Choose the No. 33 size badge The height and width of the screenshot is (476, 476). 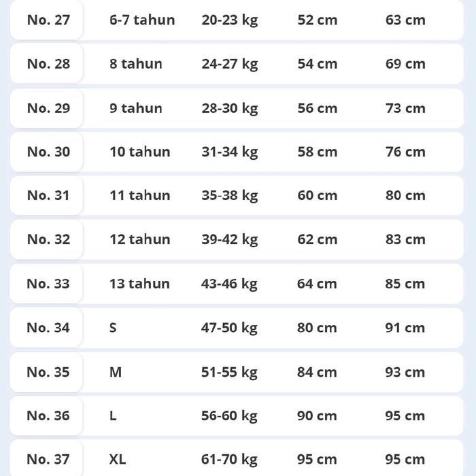[x=48, y=284]
